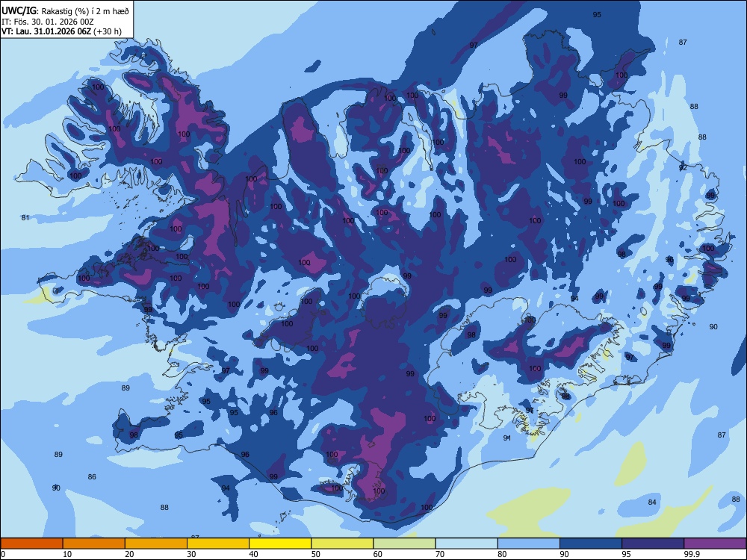Click the 92 value on the east coast
The width and height of the screenshot is (747, 560).
684,167
